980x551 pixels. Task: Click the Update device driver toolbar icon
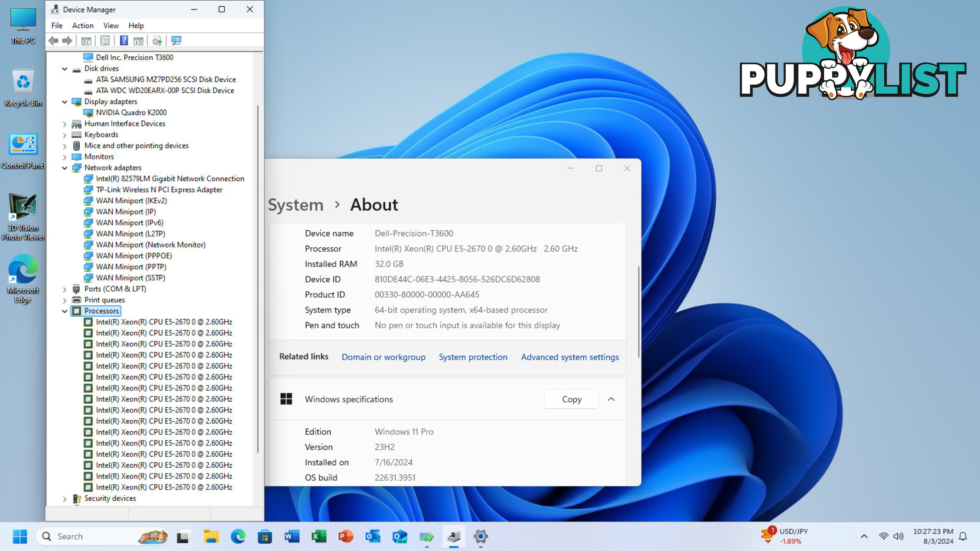pos(157,41)
